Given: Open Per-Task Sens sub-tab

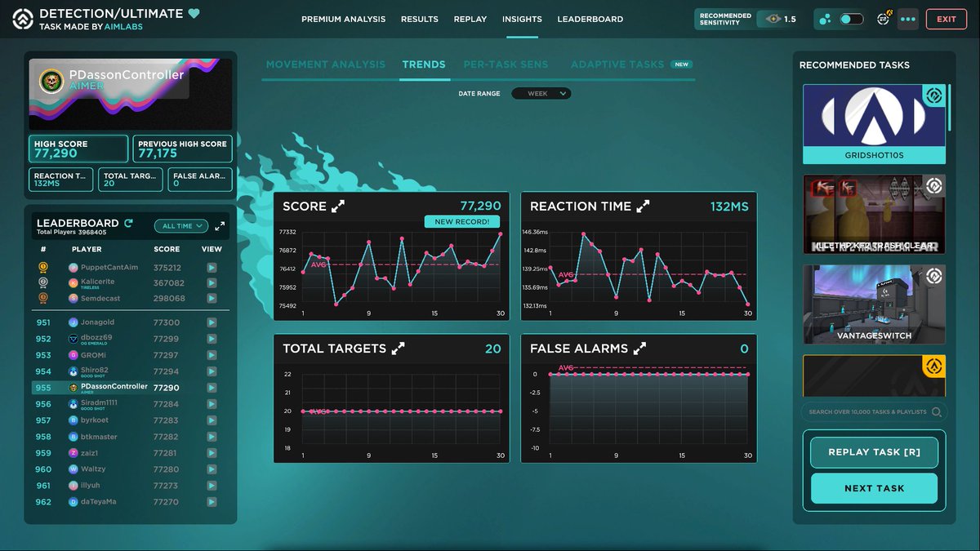Looking at the screenshot, I should (x=506, y=64).
